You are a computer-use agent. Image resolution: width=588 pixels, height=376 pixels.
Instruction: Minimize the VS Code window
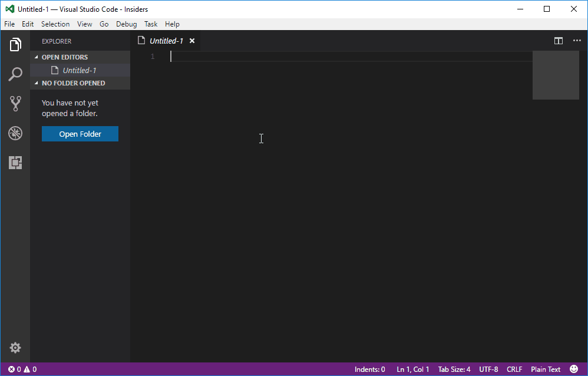coord(520,9)
